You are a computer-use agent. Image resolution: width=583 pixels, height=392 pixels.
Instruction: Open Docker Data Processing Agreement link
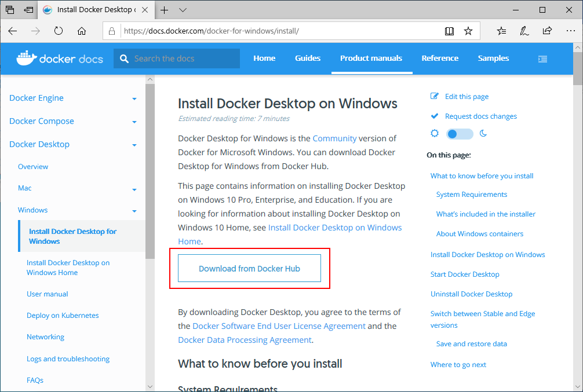point(245,340)
